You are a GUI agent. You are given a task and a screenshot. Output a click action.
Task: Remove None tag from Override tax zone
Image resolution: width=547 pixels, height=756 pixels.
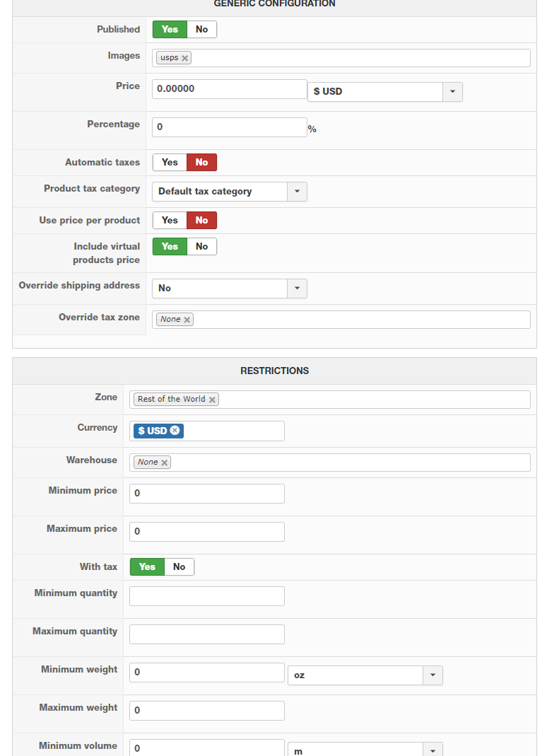[187, 320]
